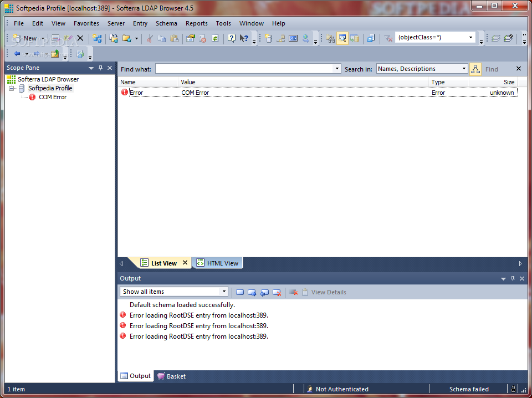532x398 pixels.
Task: Open the Server menu
Action: (x=116, y=23)
